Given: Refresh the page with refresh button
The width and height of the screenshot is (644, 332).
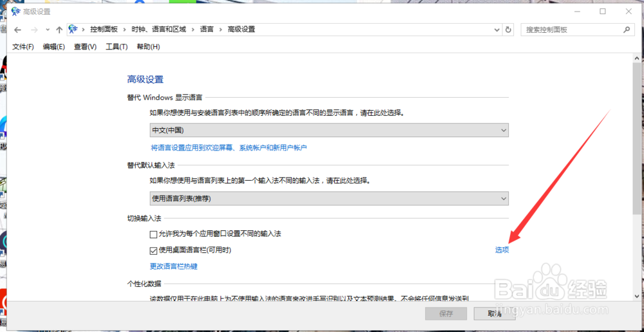Looking at the screenshot, I should click(x=508, y=30).
